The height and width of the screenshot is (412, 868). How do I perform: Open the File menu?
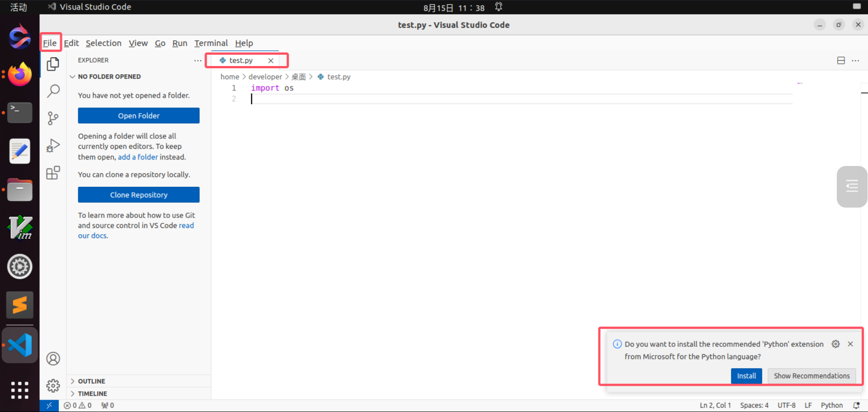50,43
